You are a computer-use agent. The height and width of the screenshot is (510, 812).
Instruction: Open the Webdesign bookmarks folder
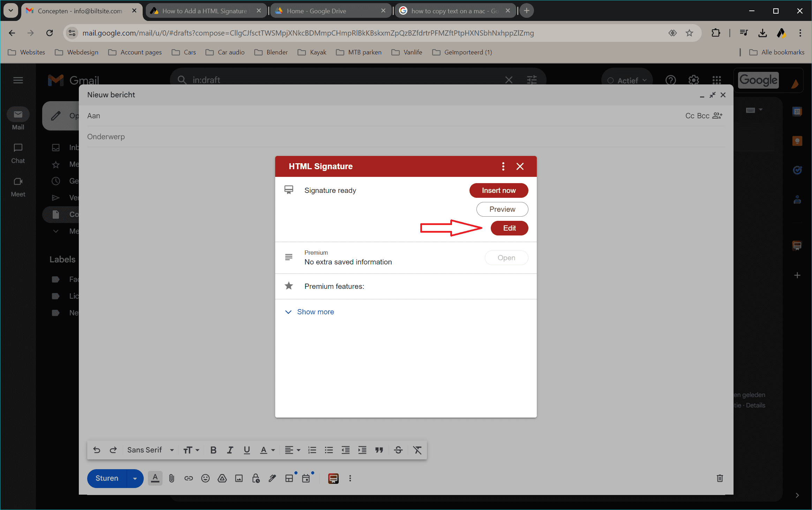77,52
